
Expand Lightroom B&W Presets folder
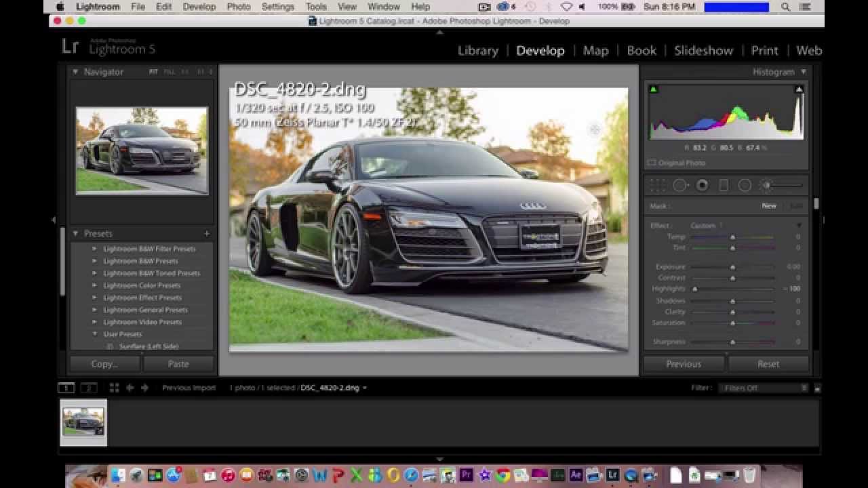point(95,261)
